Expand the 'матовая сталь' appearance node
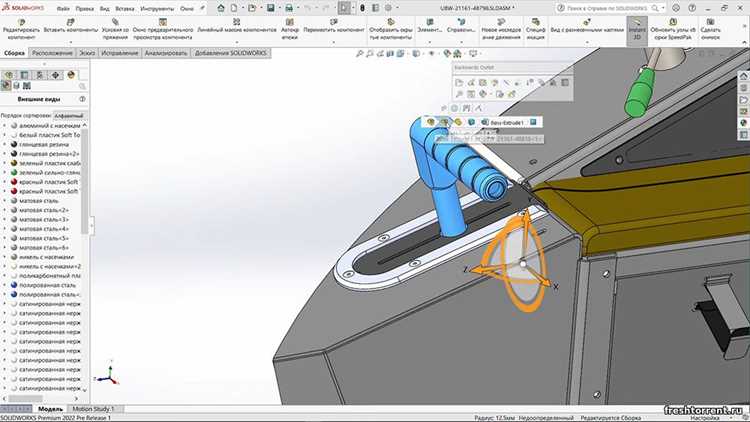 pyautogui.click(x=5, y=200)
